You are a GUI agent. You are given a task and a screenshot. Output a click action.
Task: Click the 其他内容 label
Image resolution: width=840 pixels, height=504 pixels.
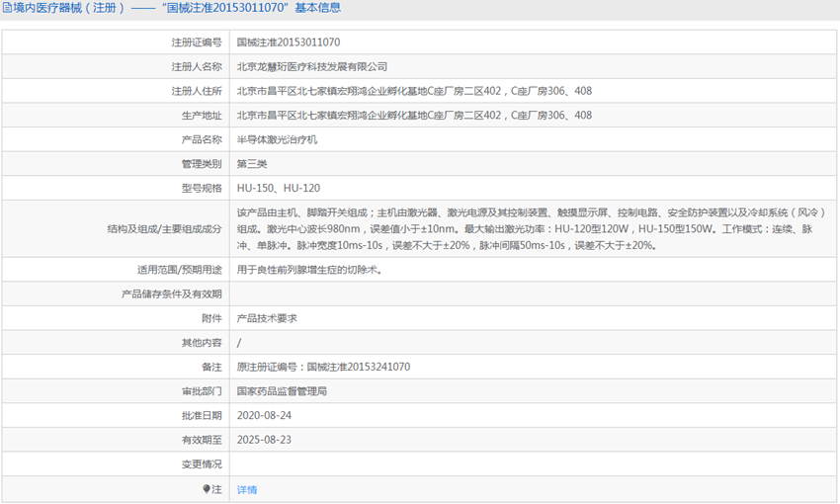pos(202,343)
